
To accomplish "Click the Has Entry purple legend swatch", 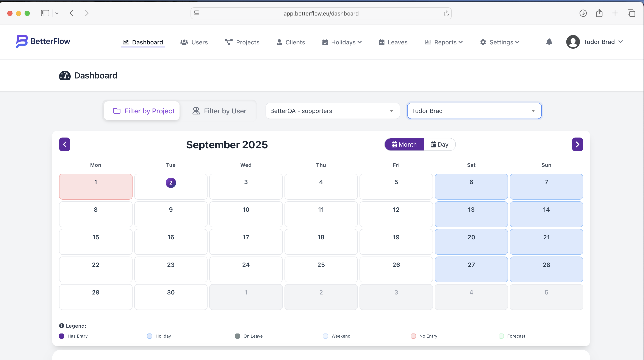I will pyautogui.click(x=61, y=336).
